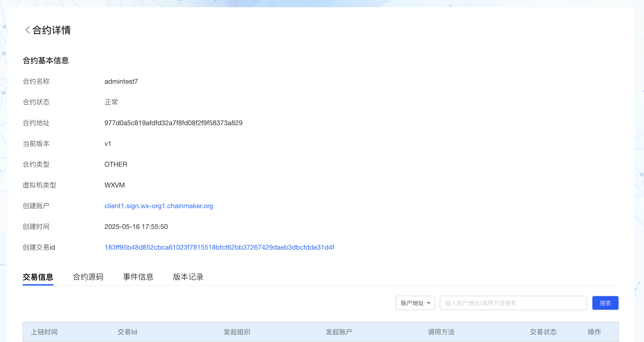Click the VM type value WXVM
644x342 pixels.
point(114,185)
